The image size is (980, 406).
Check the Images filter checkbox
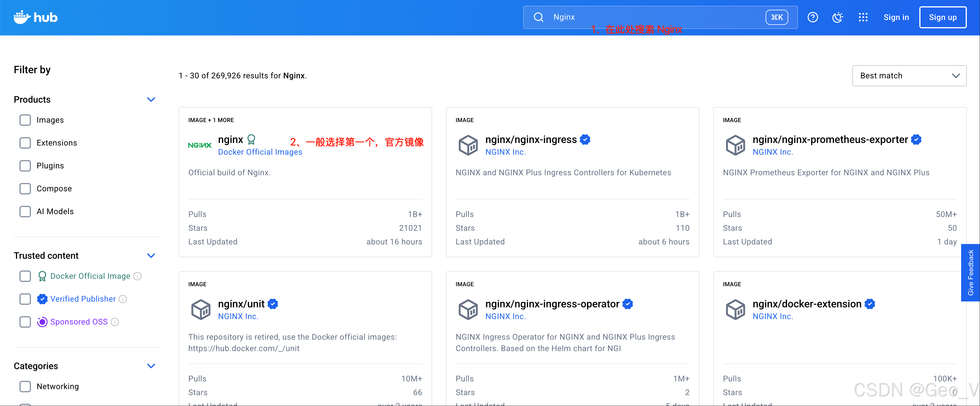(25, 120)
